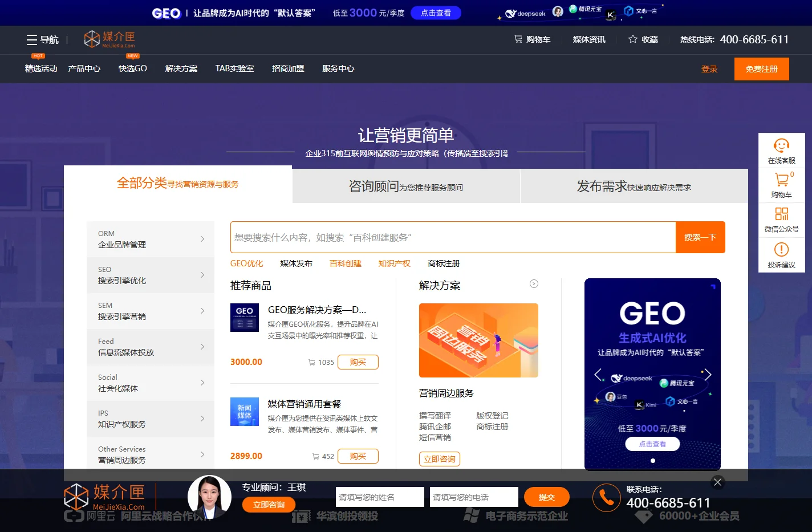Click the GEO product thumbnail

pos(245,318)
